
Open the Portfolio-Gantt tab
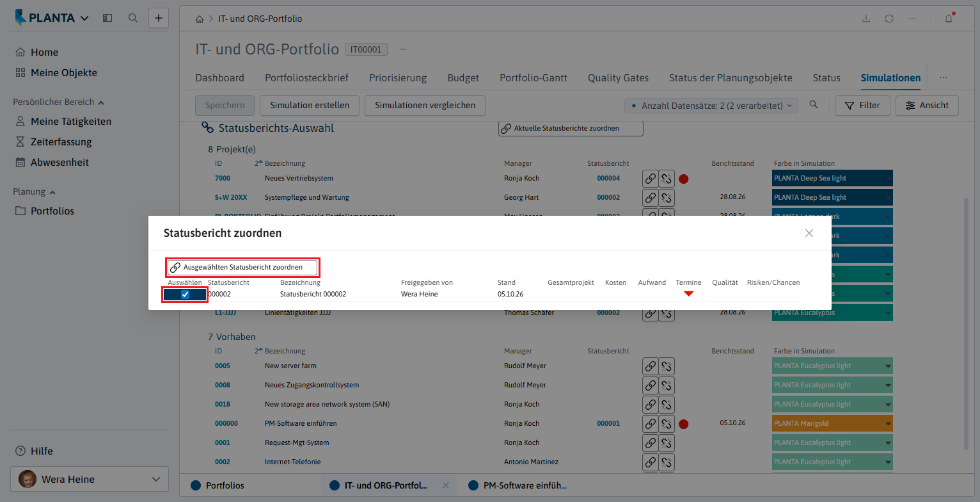tap(533, 78)
